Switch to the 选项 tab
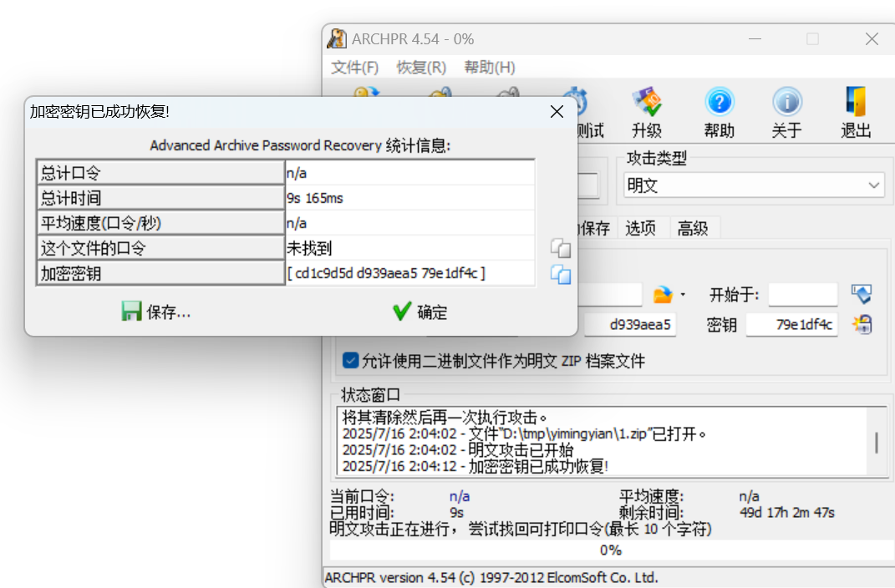This screenshot has width=895, height=588. tap(640, 228)
